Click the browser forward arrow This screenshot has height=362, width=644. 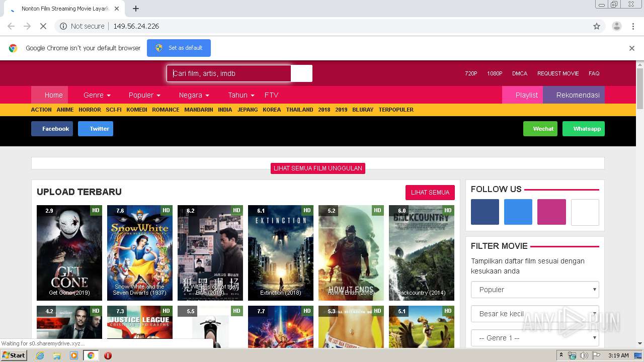(27, 26)
